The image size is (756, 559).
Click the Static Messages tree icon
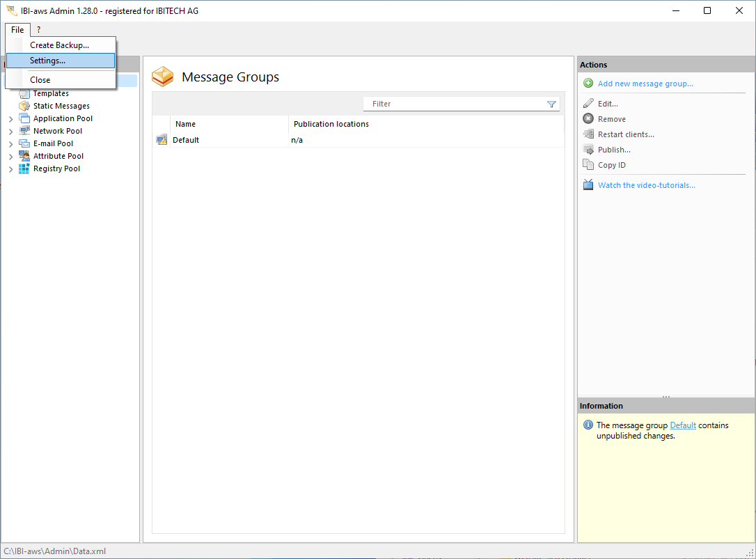point(24,106)
